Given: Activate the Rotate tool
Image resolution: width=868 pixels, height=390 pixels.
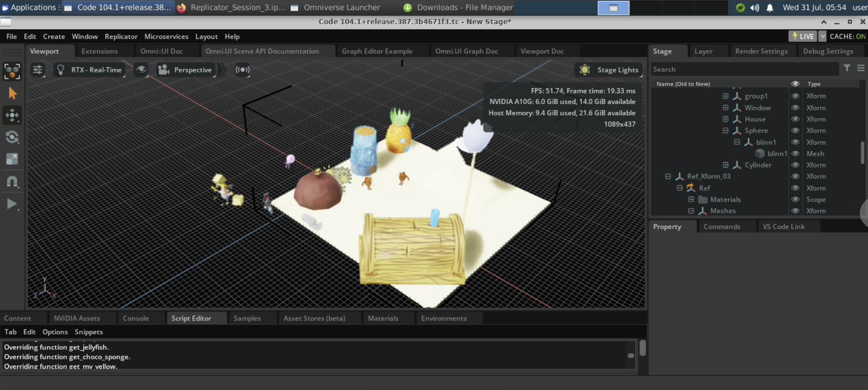Looking at the screenshot, I should point(12,137).
